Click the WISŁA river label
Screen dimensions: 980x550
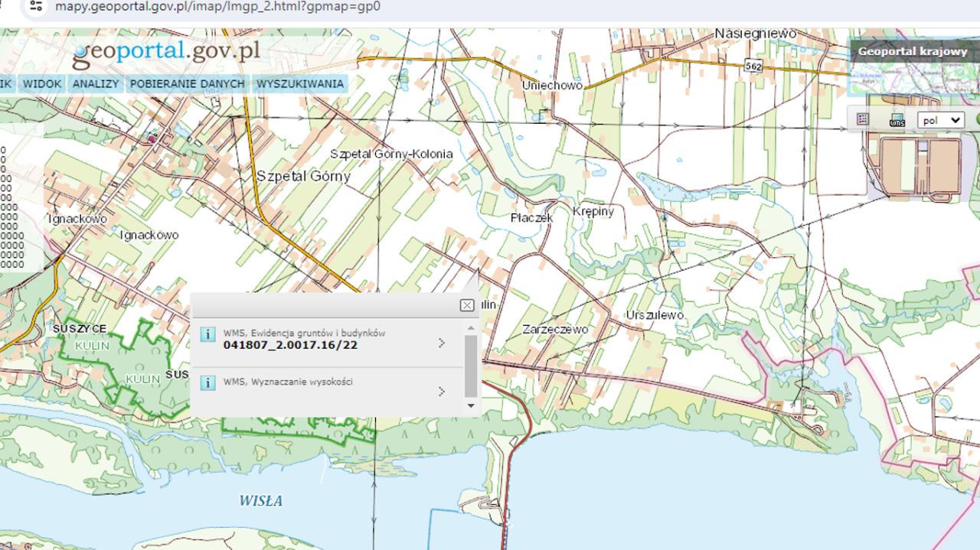[261, 501]
